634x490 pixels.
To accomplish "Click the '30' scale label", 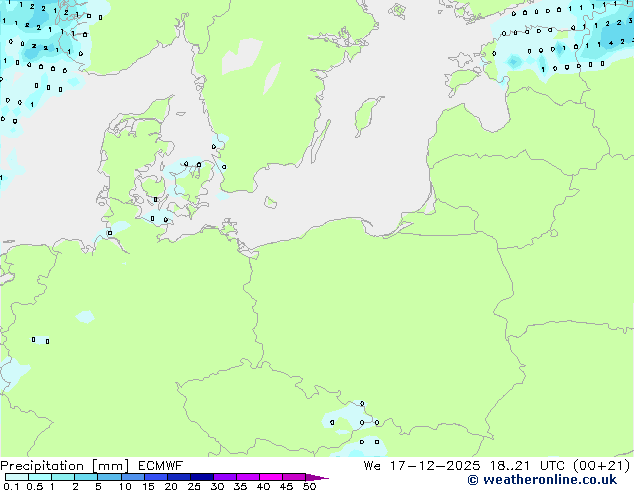I will pyautogui.click(x=217, y=486).
